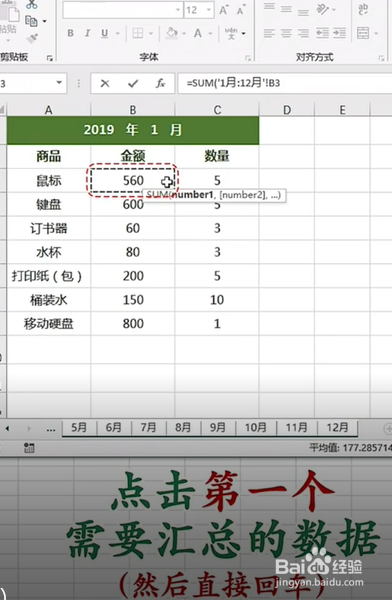The height and width of the screenshot is (600, 392).
Task: Select column A header
Action: pos(49,110)
